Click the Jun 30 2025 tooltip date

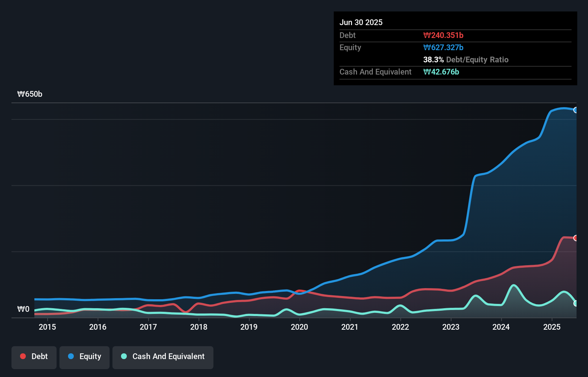point(361,23)
